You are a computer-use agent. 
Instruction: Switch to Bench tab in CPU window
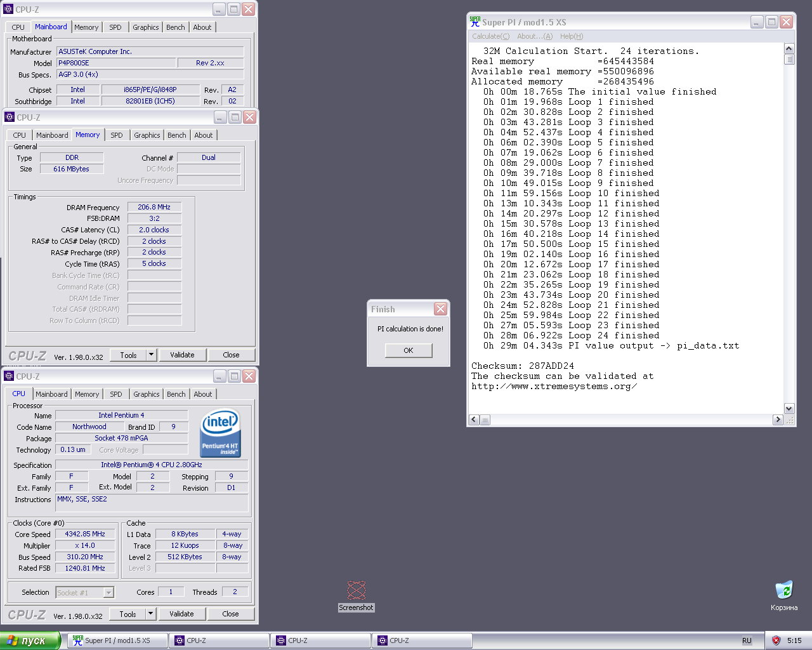(176, 394)
